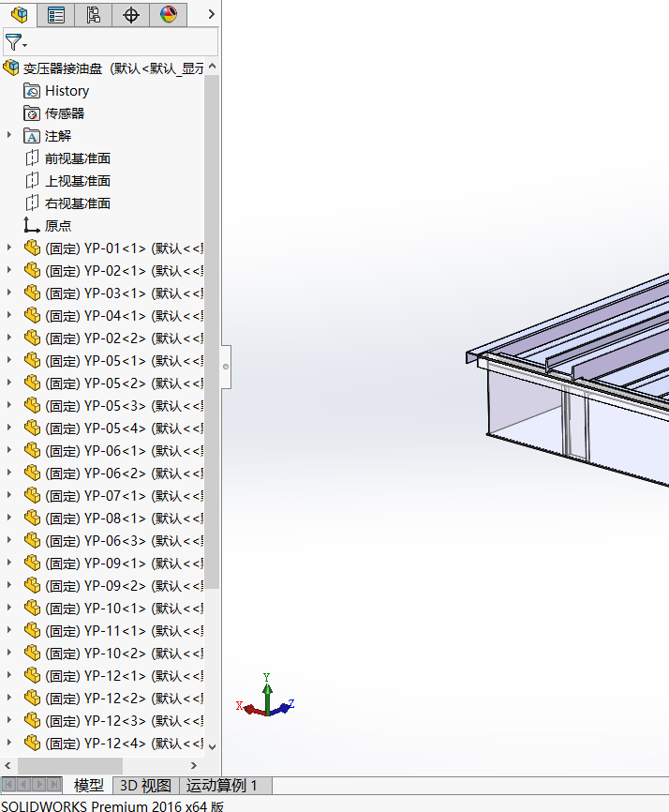
Task: Select the YP-05<3> part icon
Action: (x=32, y=405)
